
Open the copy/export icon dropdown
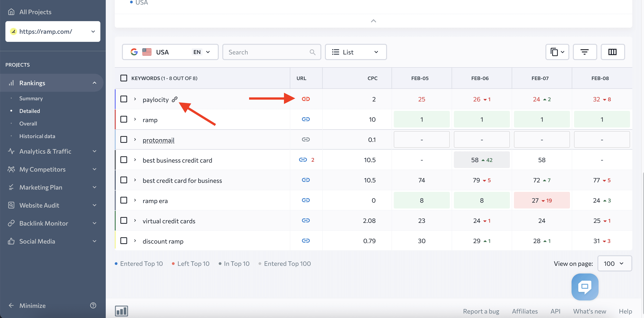pyautogui.click(x=557, y=52)
